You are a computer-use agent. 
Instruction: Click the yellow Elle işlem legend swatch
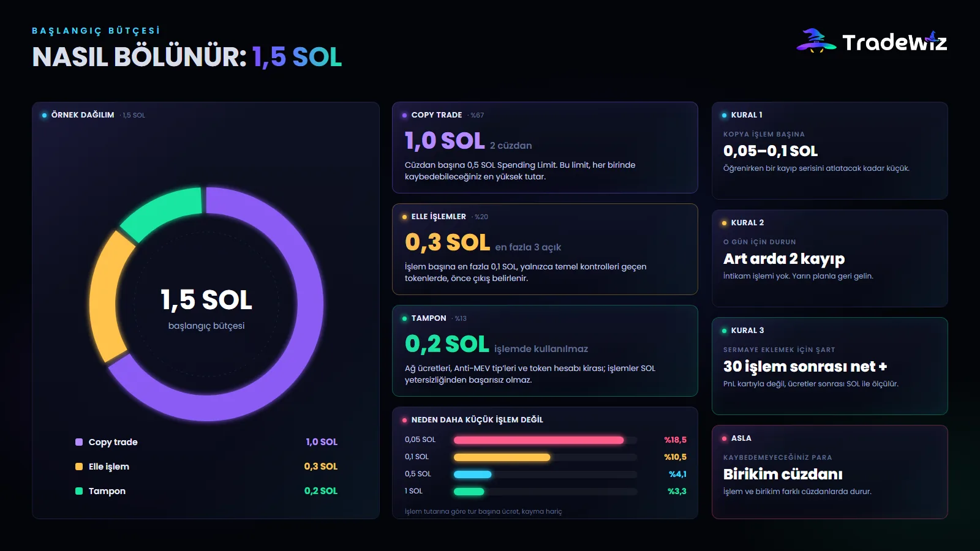tap(79, 467)
